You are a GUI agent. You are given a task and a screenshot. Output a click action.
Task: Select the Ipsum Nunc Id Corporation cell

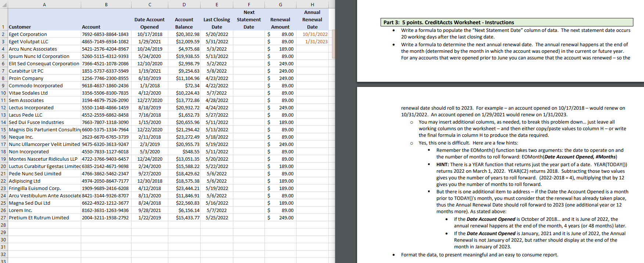44,56
